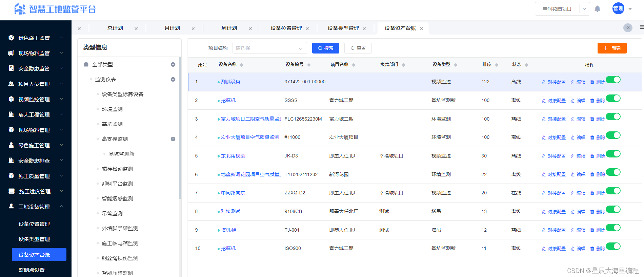Close the 设备位置管理 tab
The image size is (644, 277).
[307, 28]
